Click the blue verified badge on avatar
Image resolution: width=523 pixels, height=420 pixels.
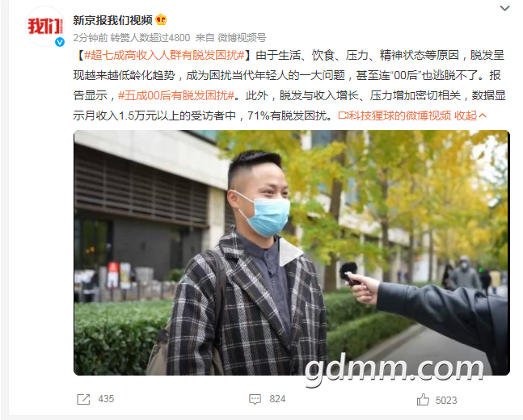click(x=60, y=42)
